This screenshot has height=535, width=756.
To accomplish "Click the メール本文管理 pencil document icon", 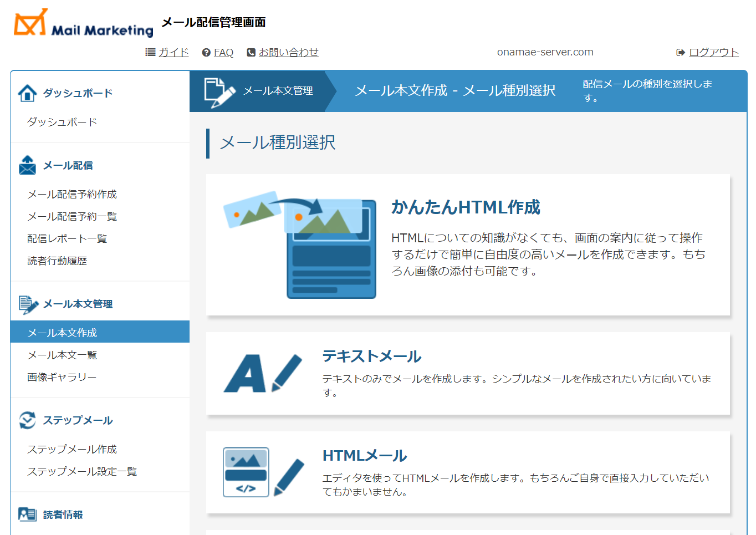I will pyautogui.click(x=27, y=303).
